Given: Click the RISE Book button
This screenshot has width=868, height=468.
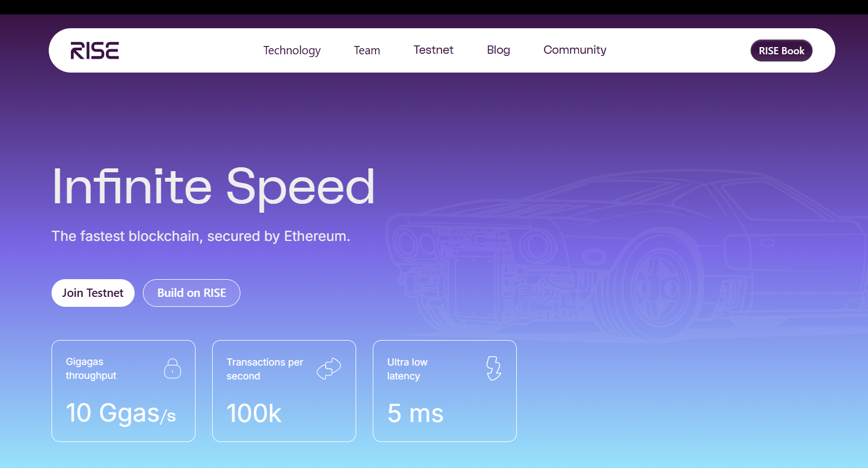Looking at the screenshot, I should point(782,50).
